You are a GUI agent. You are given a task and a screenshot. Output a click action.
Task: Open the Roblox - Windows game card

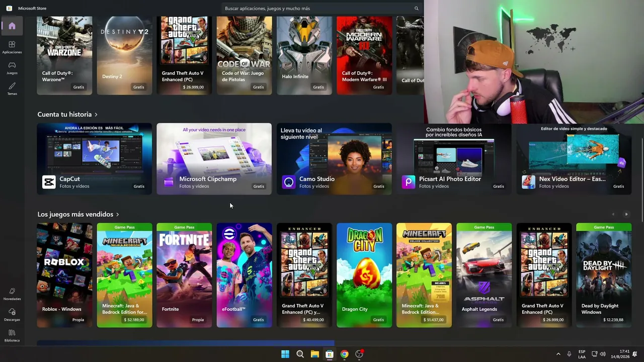click(x=64, y=275)
